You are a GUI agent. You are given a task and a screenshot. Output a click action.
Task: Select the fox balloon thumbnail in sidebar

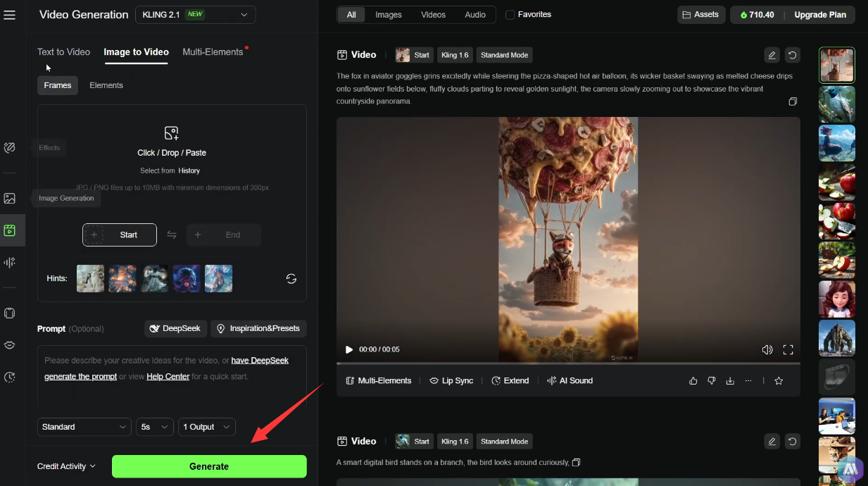click(x=837, y=66)
